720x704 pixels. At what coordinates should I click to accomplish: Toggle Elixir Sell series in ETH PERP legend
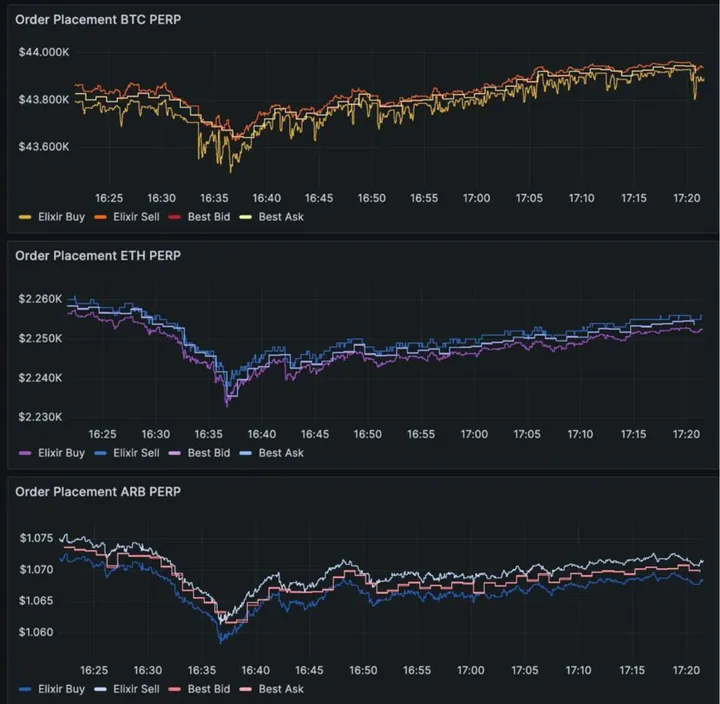136,453
